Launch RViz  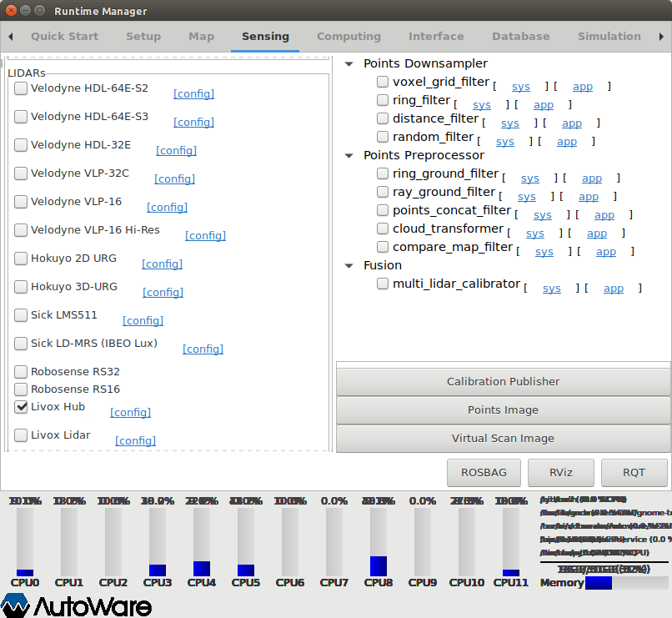pyautogui.click(x=561, y=472)
